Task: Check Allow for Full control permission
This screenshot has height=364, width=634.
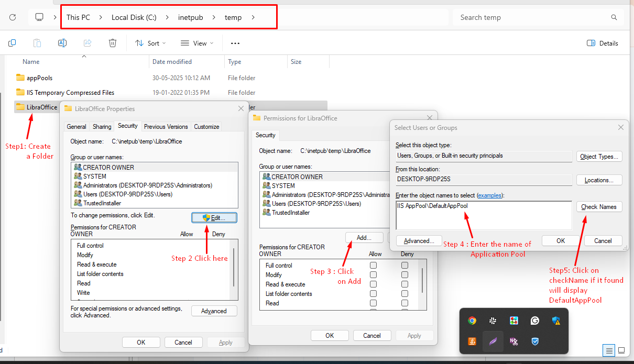Action: 373,266
